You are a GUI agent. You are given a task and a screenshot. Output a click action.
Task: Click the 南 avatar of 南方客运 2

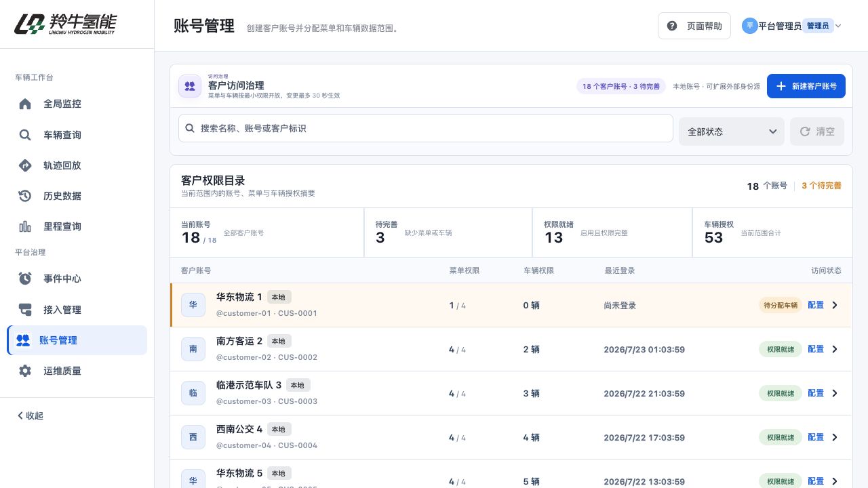pos(193,349)
